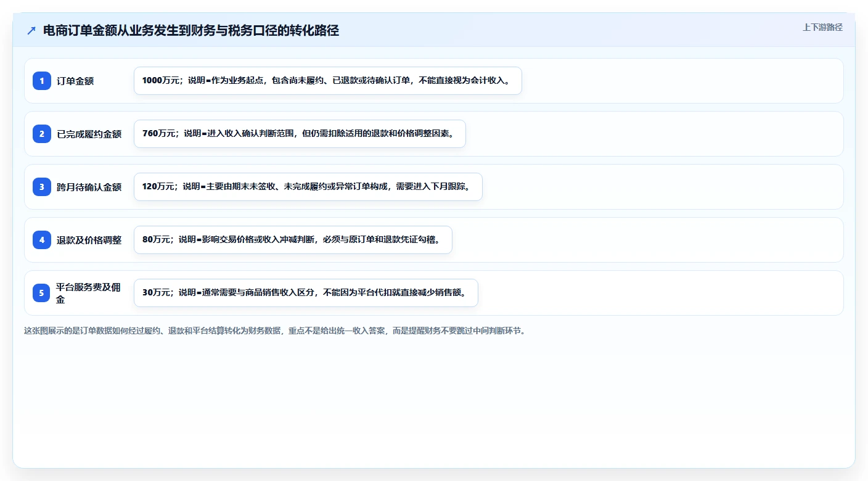Screen dimensions: 868x481
Task: Click the footnote starting 这张图展示的是订单数据
Action: [274, 331]
